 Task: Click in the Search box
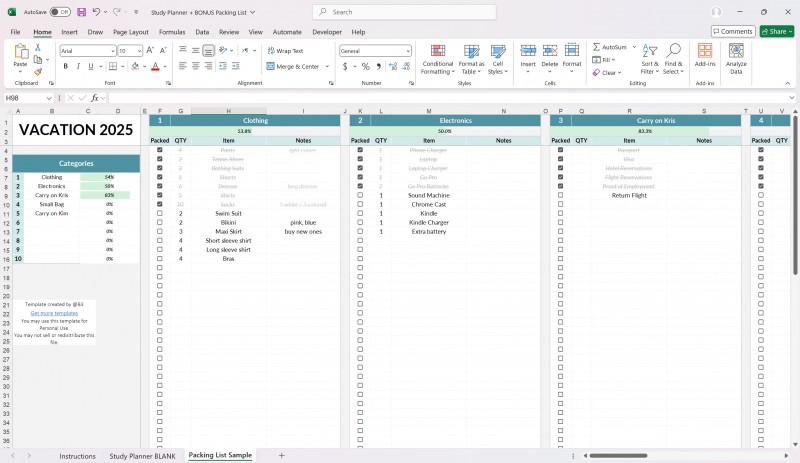click(404, 12)
